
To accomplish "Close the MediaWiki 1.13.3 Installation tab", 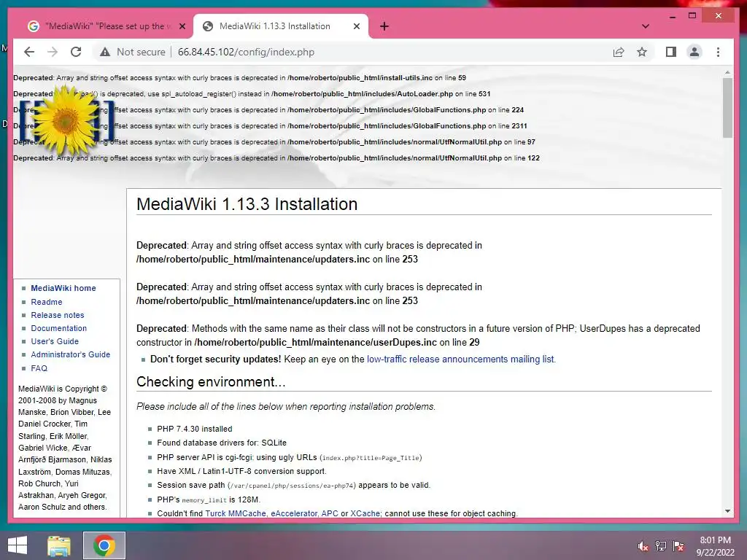I will click(x=356, y=26).
